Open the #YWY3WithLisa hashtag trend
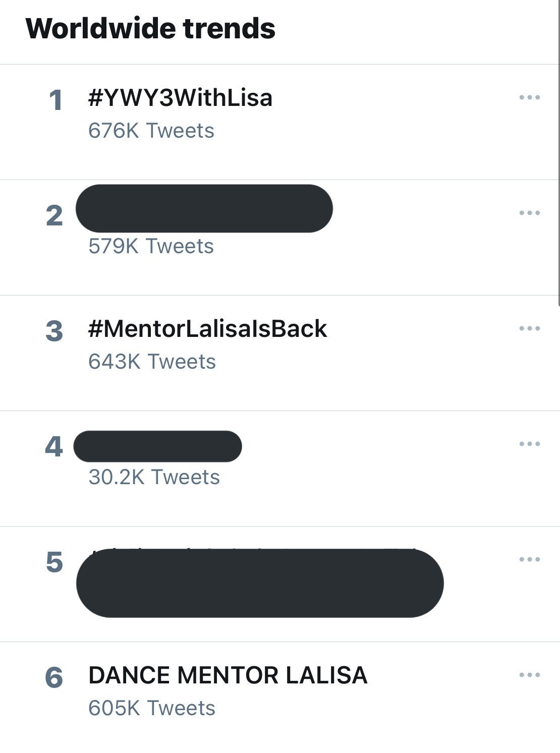The width and height of the screenshot is (560, 753). point(180,97)
